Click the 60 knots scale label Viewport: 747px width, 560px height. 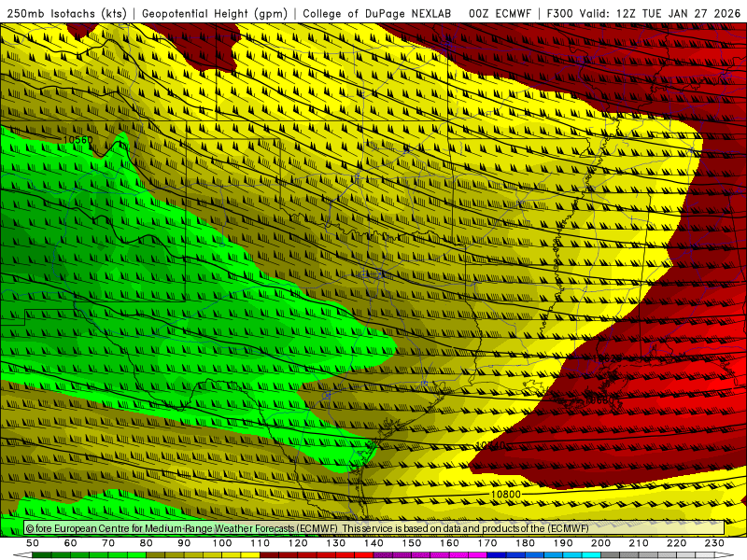click(x=71, y=543)
